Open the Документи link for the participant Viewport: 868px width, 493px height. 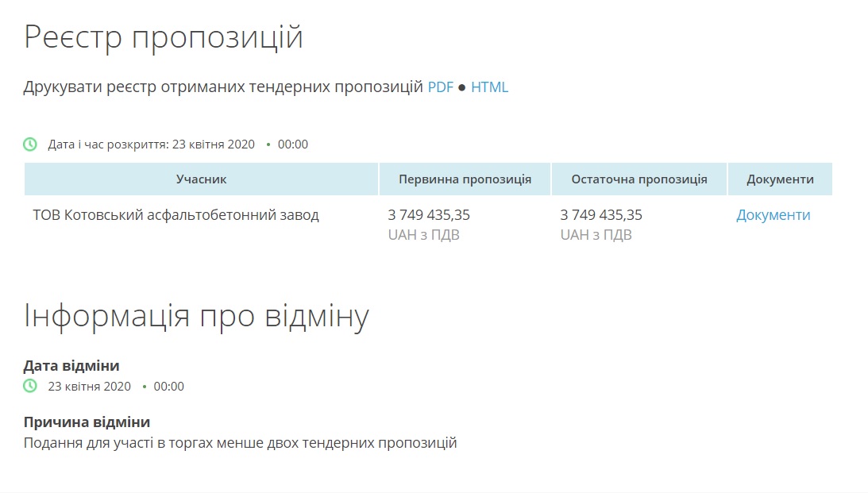[773, 215]
